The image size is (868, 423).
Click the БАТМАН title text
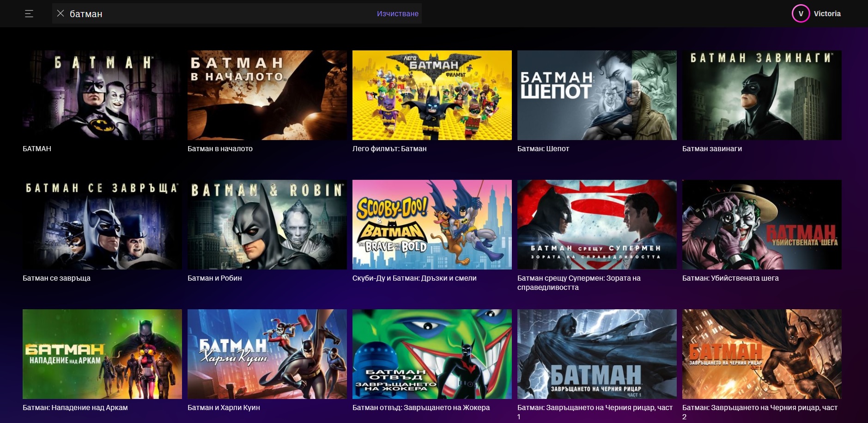coord(37,149)
